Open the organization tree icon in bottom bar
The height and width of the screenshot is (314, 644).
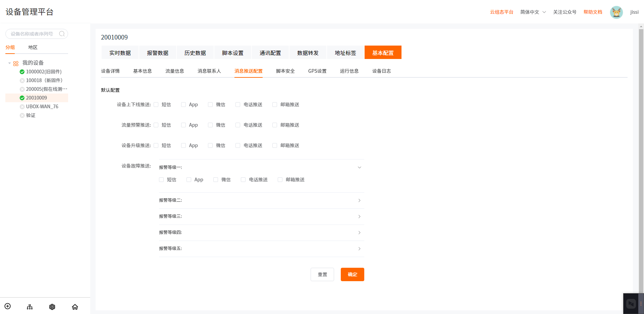(x=30, y=307)
